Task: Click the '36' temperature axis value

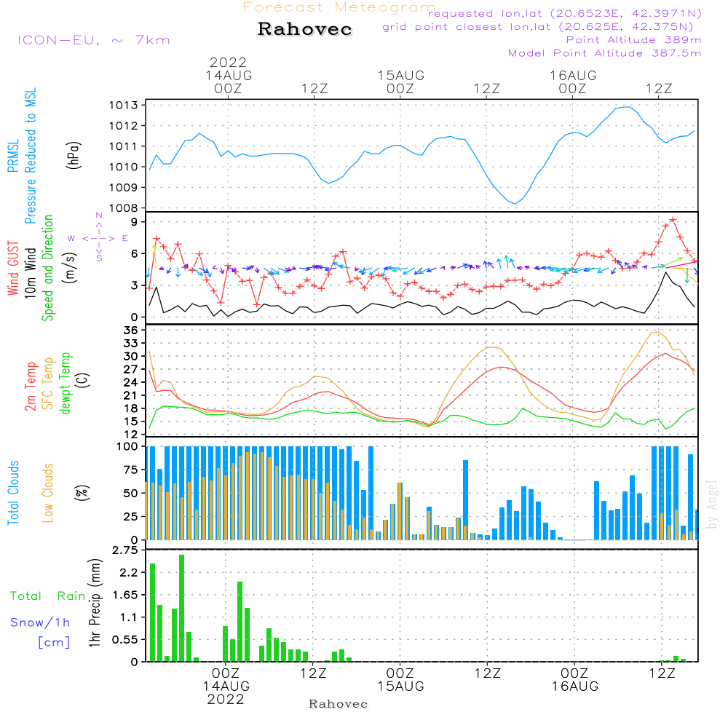Action: pyautogui.click(x=130, y=331)
